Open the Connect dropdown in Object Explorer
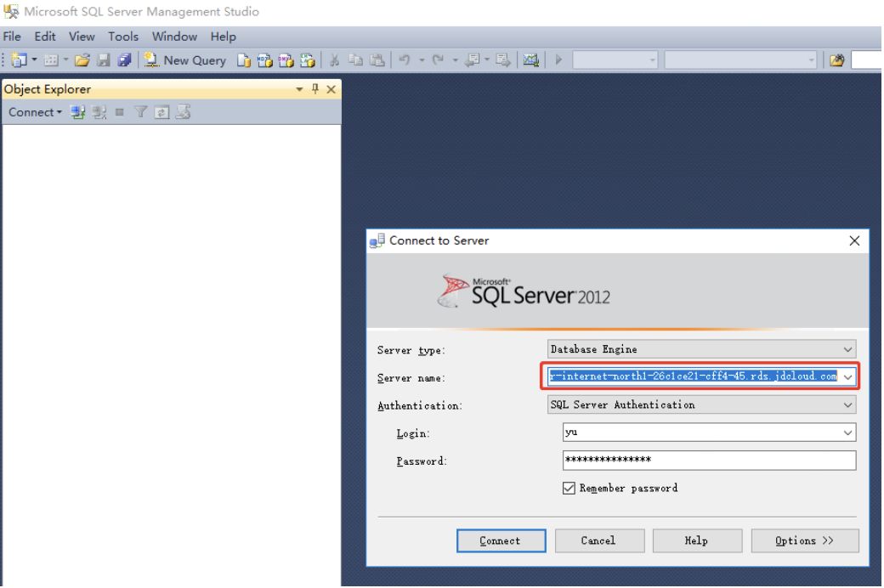 pos(35,112)
